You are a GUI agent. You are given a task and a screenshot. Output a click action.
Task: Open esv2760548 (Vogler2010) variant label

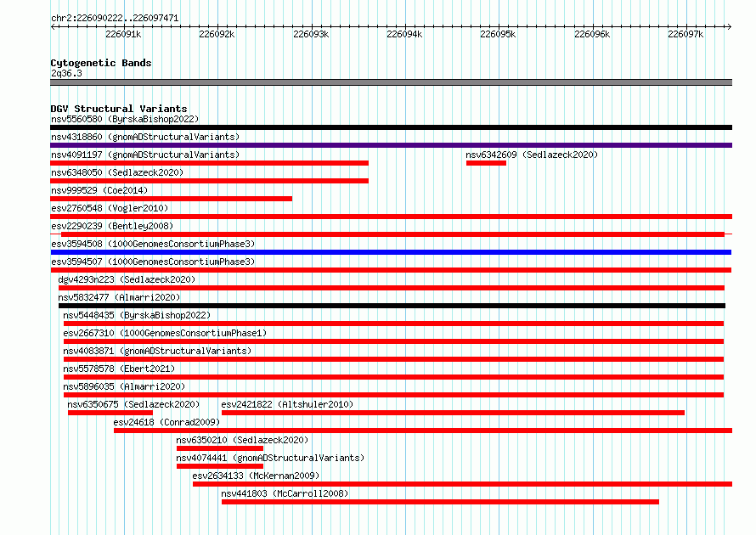coord(110,208)
